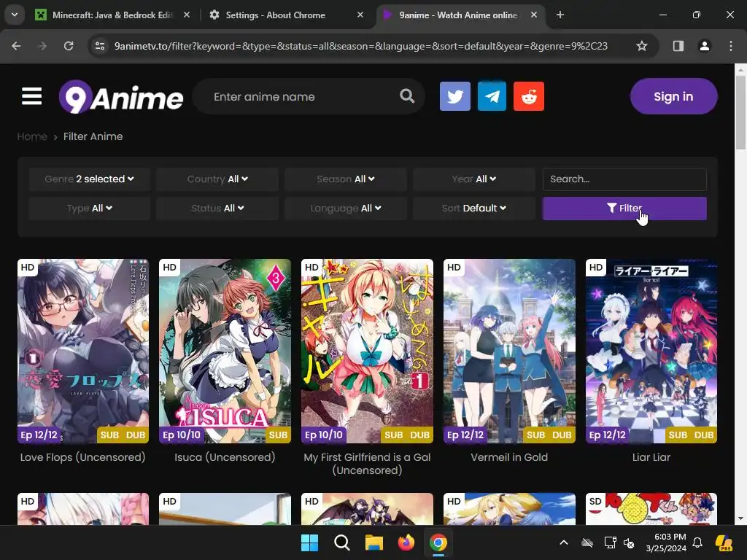This screenshot has height=560, width=747.
Task: Click the Home breadcrumb link
Action: pos(32,136)
